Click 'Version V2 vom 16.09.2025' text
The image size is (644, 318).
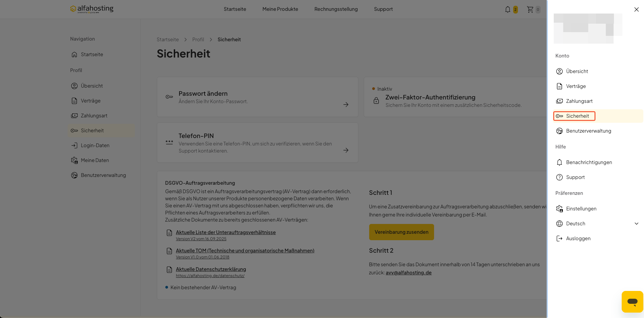tap(201, 239)
